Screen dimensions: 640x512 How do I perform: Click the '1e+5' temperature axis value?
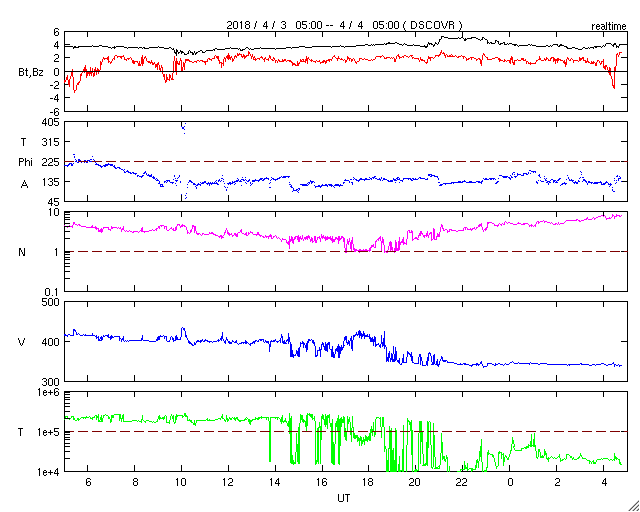point(48,432)
